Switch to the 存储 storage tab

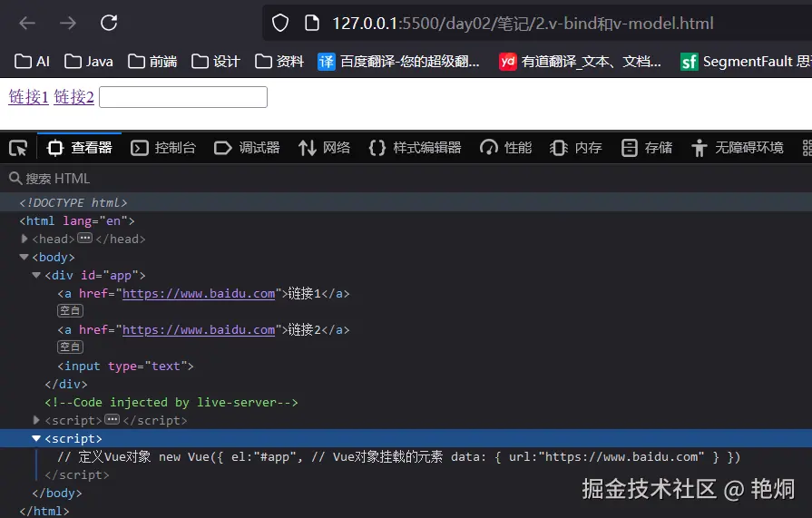(x=646, y=148)
